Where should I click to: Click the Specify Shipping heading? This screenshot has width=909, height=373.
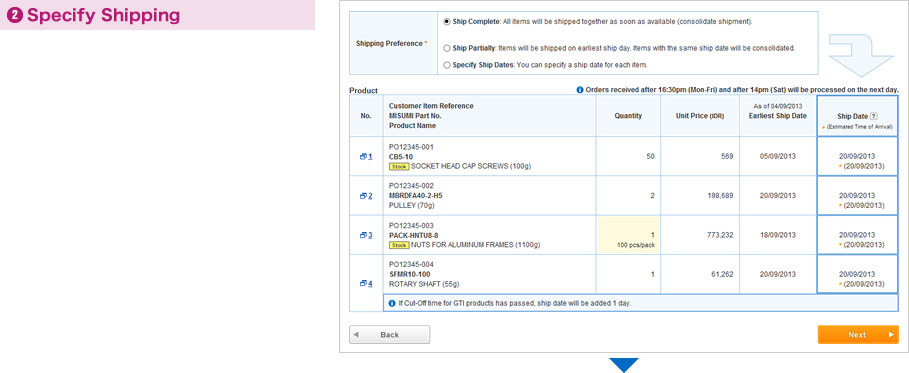point(103,16)
